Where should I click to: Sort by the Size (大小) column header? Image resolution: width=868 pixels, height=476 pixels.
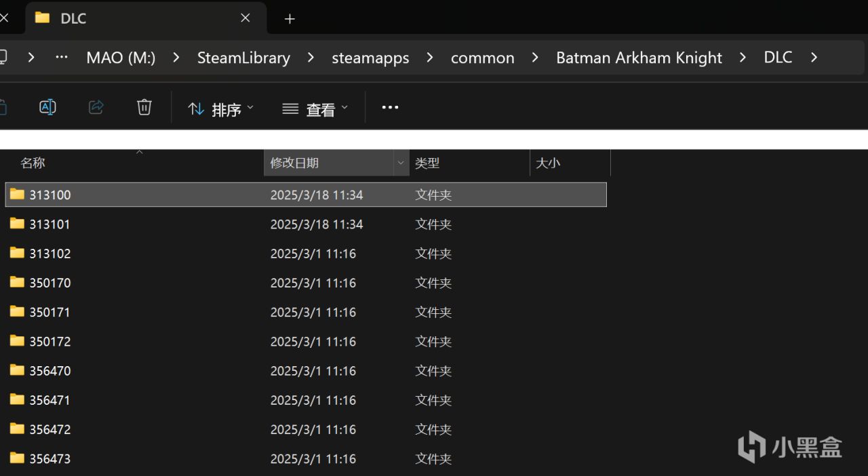point(548,163)
